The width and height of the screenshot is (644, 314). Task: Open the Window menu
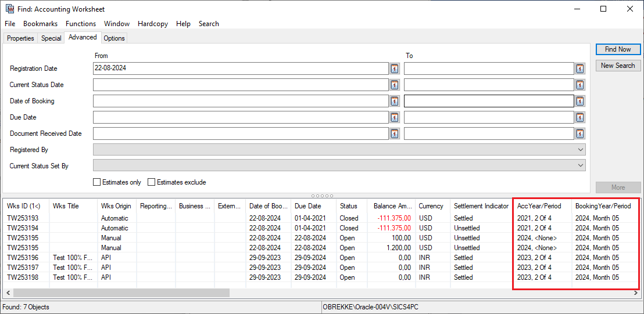tap(117, 24)
